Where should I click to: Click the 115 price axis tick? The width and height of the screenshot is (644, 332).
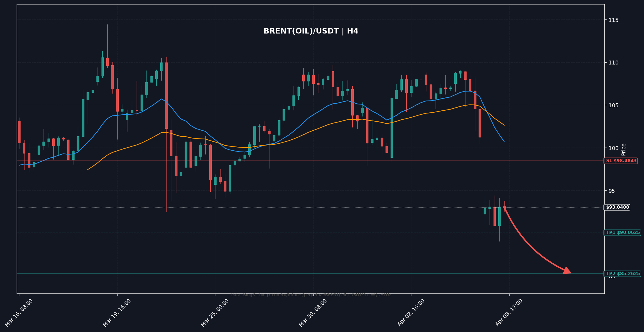[613, 20]
